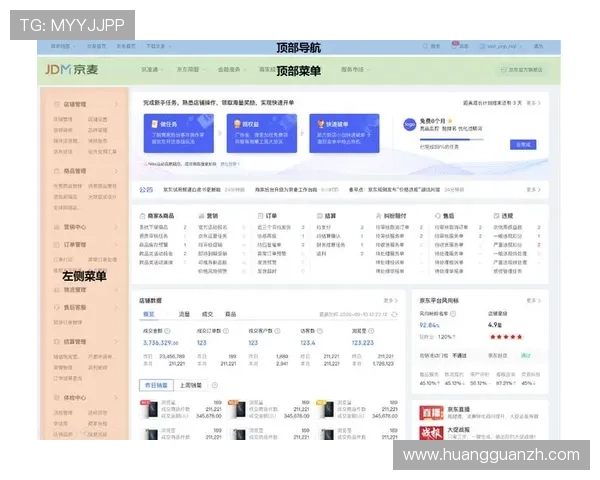Click the 结算管理 sidebar section icon
The image size is (600, 480).
click(57, 341)
